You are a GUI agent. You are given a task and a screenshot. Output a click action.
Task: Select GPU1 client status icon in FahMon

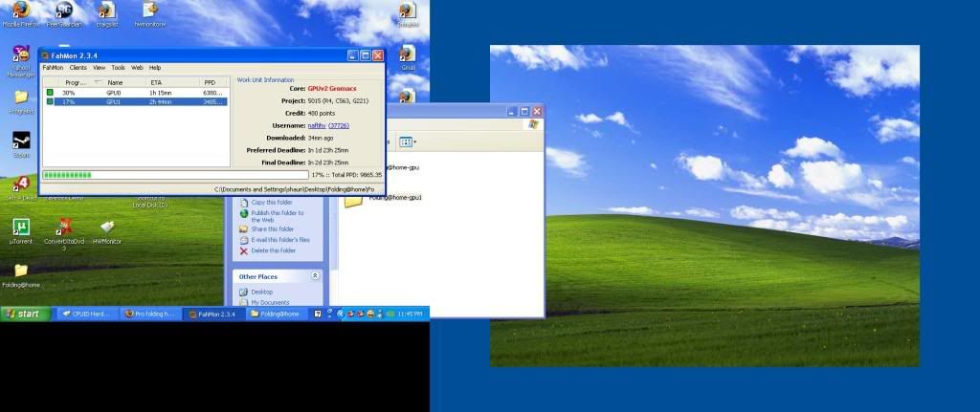(x=50, y=101)
